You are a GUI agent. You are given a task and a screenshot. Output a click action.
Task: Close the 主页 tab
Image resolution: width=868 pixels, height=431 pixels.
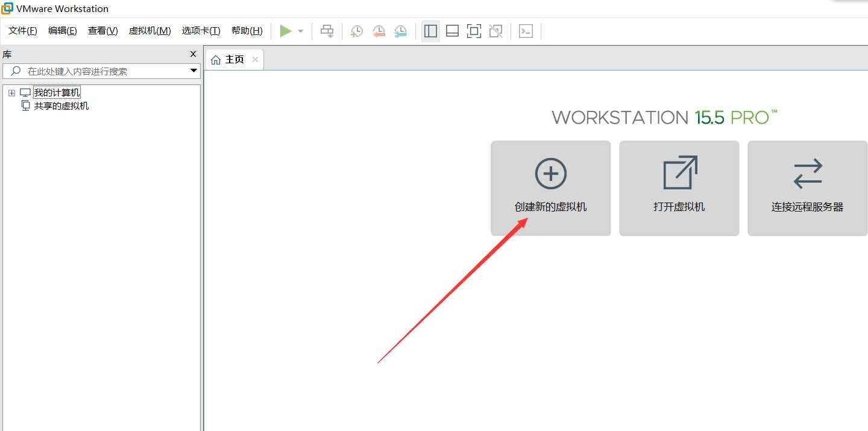point(255,60)
